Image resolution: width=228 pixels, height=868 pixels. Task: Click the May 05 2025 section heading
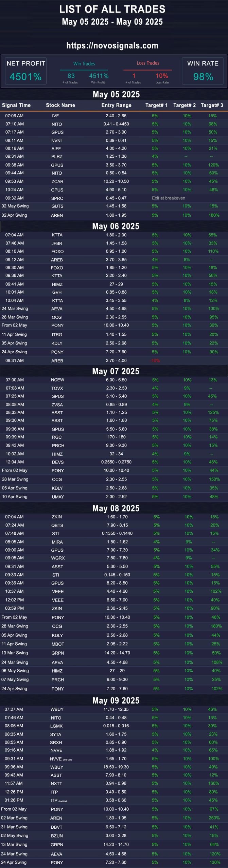tap(116, 94)
